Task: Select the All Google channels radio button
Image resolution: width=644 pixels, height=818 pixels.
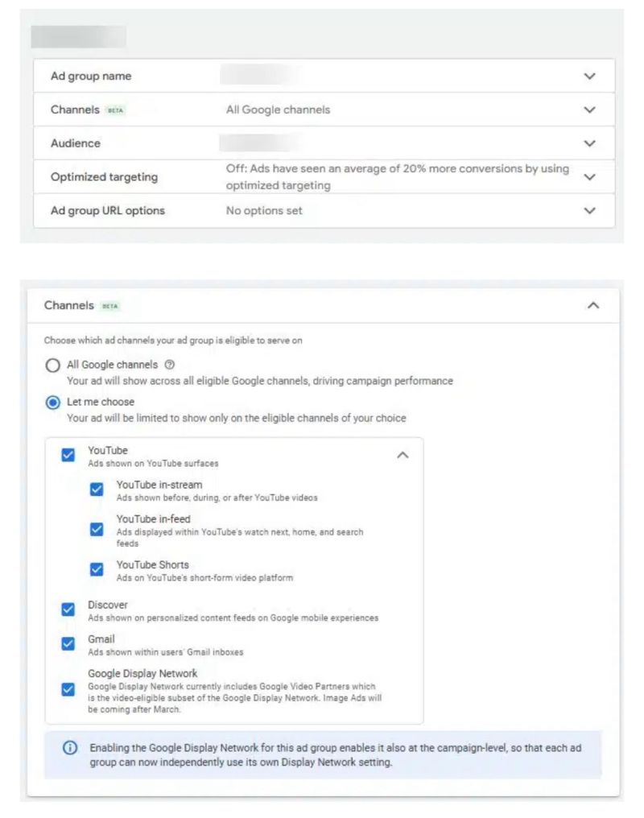Action: click(x=51, y=364)
